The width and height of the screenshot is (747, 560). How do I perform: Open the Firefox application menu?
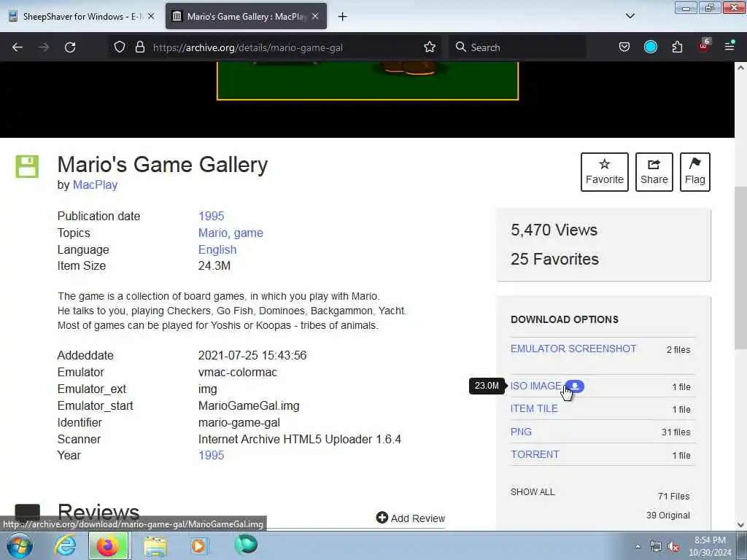(729, 46)
